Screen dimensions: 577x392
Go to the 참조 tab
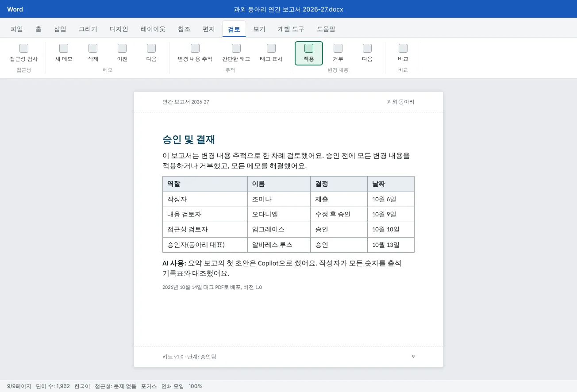click(x=184, y=29)
